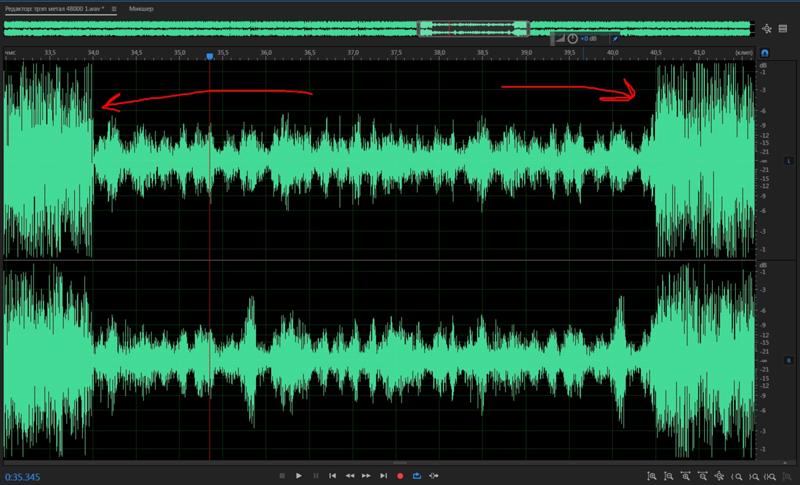Screen dimensions: 800x485
Task: Adjust the HUD volume gain knob
Action: coord(572,39)
